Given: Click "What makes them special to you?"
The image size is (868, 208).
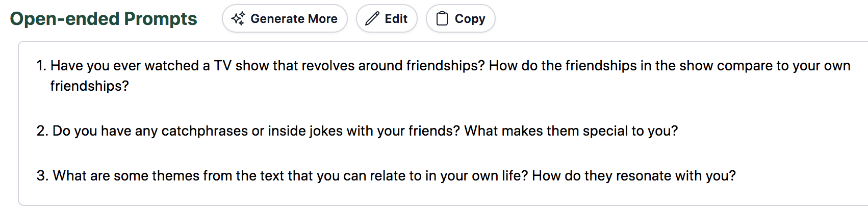Looking at the screenshot, I should point(571,131).
